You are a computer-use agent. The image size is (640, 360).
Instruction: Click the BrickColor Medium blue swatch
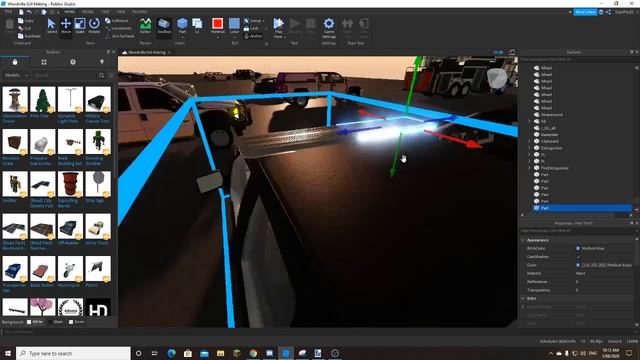tap(578, 248)
